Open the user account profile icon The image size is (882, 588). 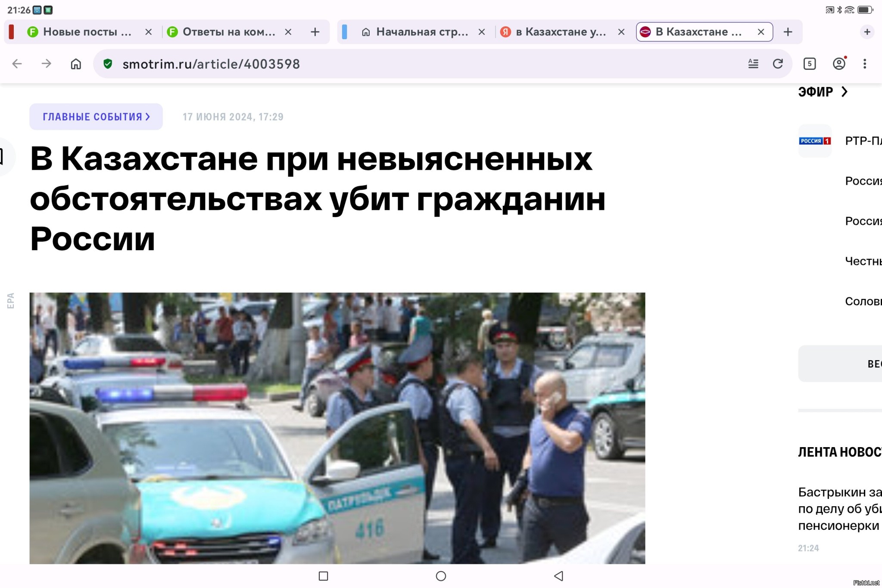click(839, 64)
